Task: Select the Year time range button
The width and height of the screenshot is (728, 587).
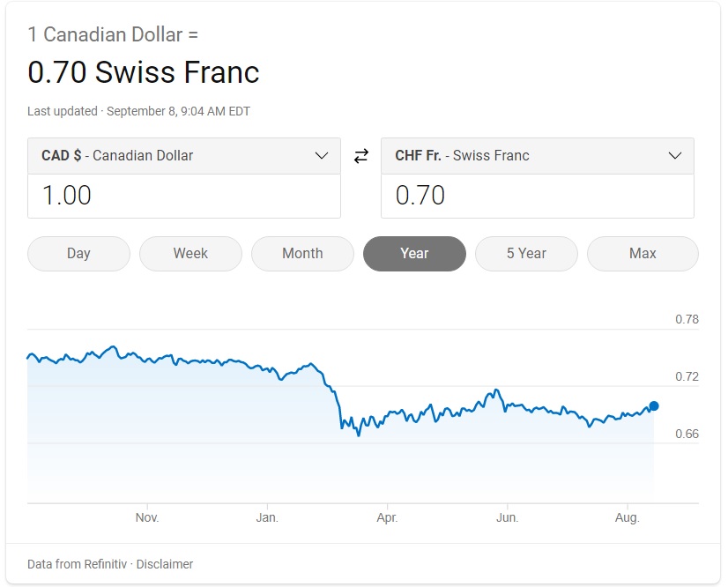Action: tap(414, 253)
